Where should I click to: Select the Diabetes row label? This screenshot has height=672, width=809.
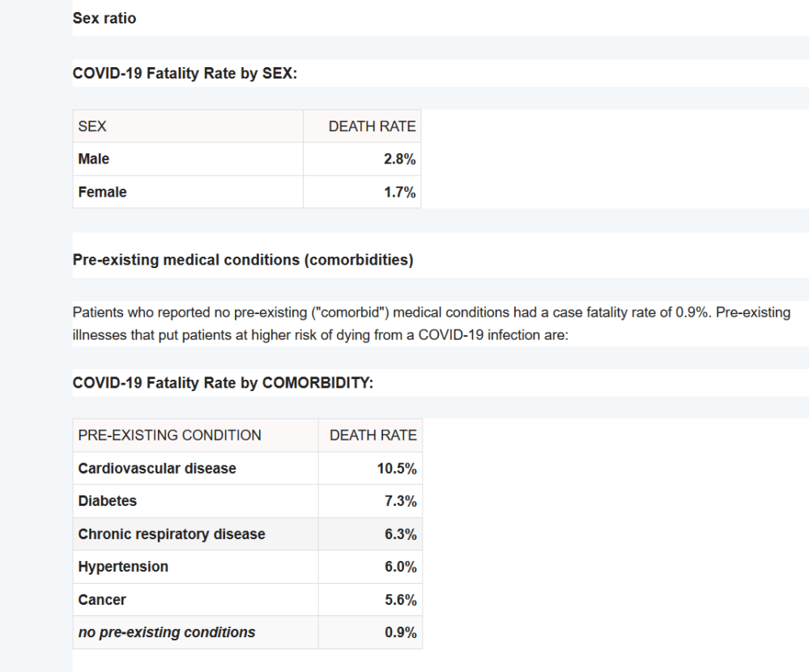108,501
